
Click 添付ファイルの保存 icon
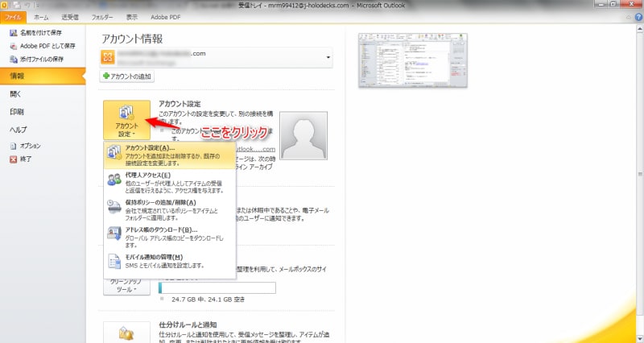(x=14, y=59)
